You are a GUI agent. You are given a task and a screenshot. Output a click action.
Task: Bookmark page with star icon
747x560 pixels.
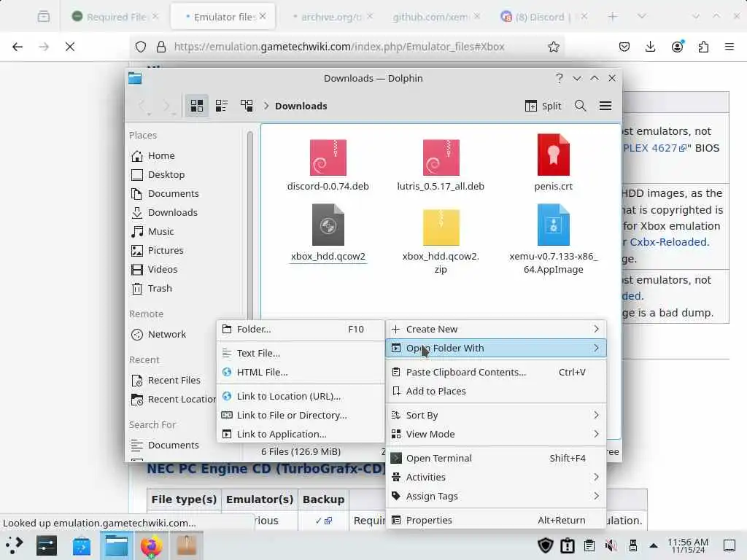tap(553, 47)
